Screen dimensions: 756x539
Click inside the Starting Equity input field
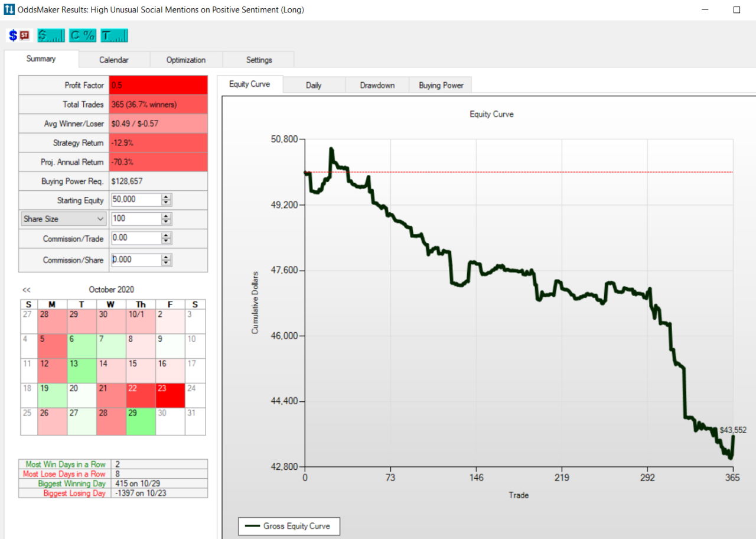(136, 200)
